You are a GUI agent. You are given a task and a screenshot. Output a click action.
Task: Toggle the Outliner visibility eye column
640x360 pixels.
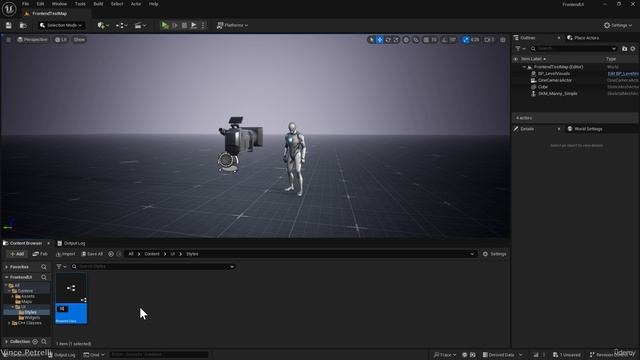[x=516, y=59]
